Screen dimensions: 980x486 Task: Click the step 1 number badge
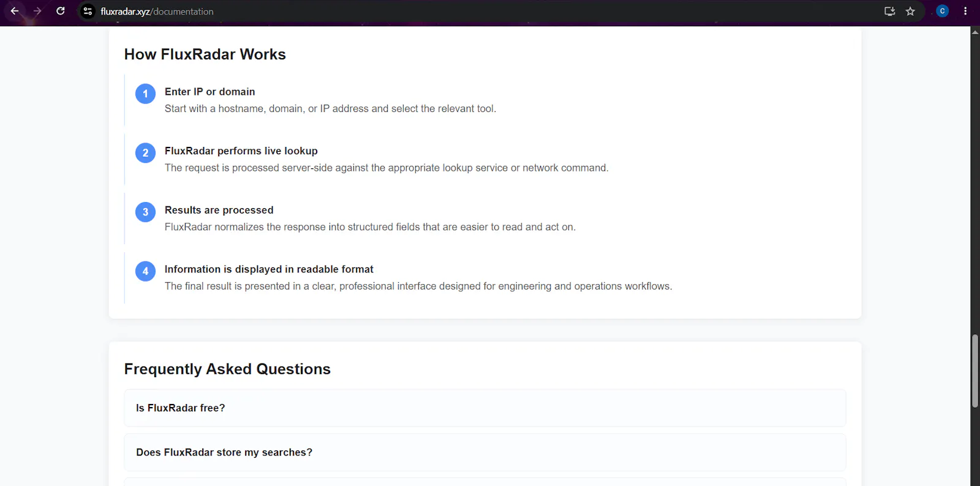point(145,94)
